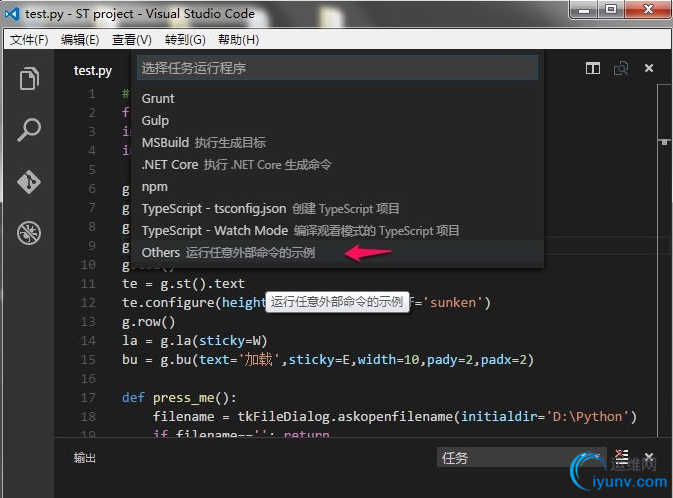673x498 pixels.
Task: Open the 任务 output channel dropdown
Action: [521, 458]
